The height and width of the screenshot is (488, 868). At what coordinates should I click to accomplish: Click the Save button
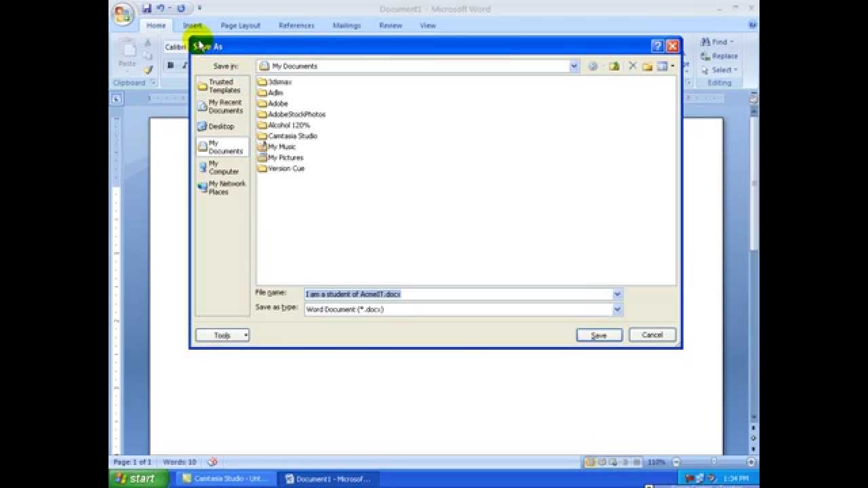[599, 335]
